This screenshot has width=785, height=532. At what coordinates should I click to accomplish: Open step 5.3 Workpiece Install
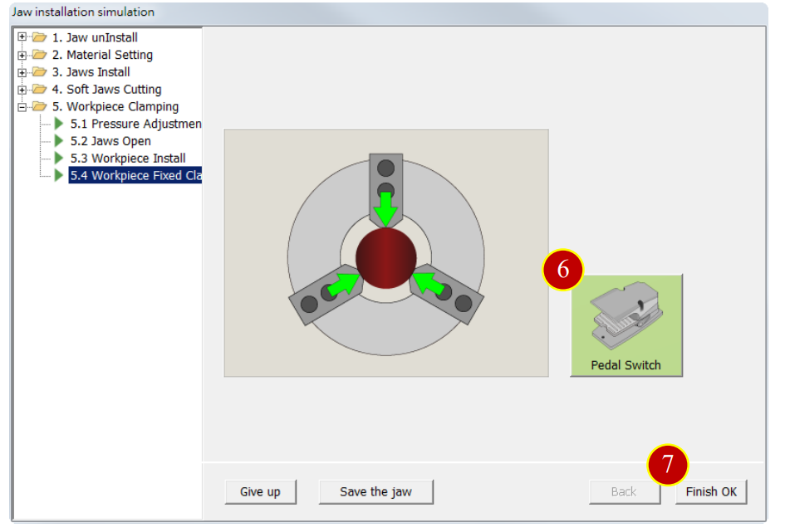(128, 159)
